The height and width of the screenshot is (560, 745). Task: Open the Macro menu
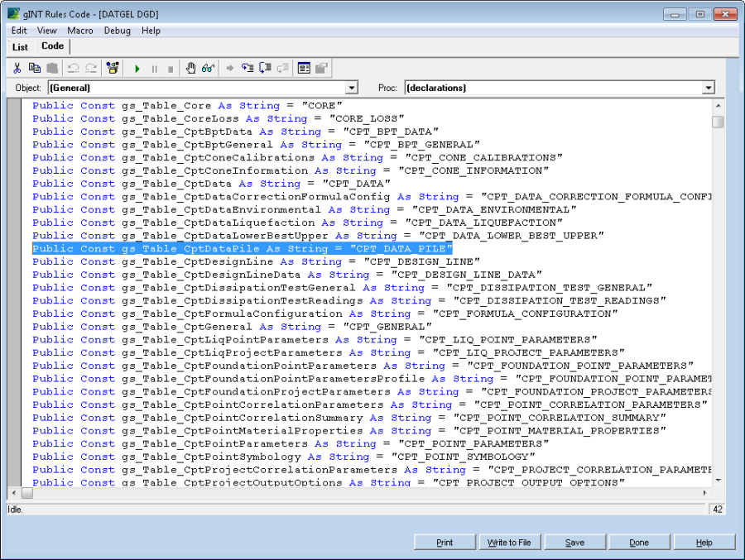coord(80,31)
